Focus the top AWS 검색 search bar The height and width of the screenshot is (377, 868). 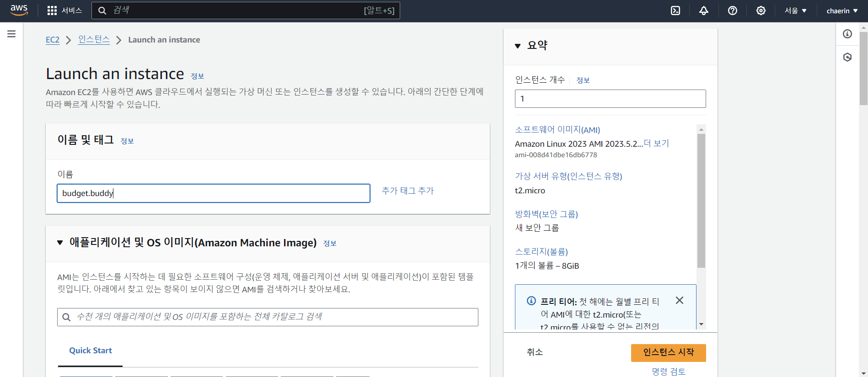[246, 11]
